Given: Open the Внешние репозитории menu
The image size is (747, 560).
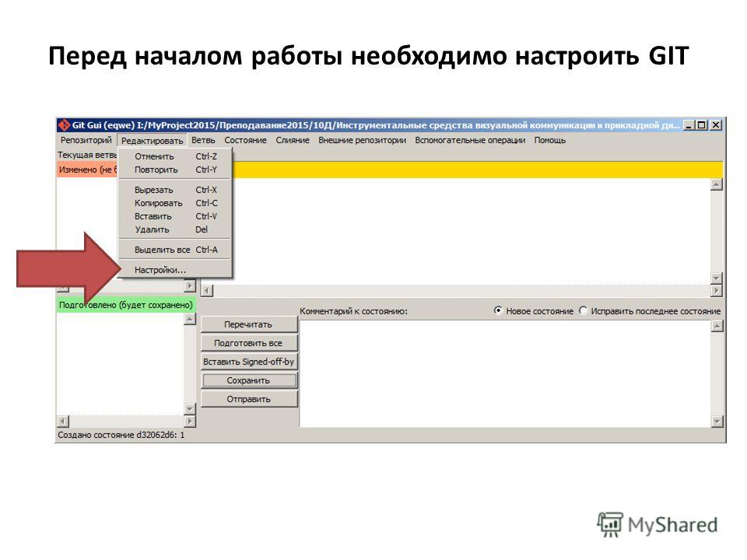Looking at the screenshot, I should pyautogui.click(x=362, y=140).
